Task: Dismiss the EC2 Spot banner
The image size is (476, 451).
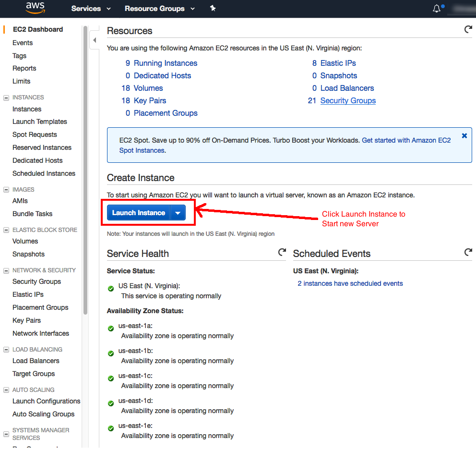Action: (x=464, y=136)
